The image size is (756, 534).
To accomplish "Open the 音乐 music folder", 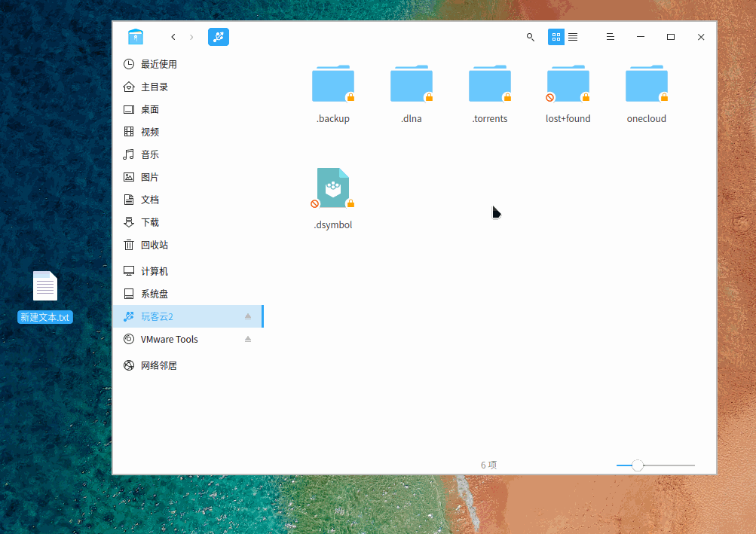I will [x=149, y=154].
